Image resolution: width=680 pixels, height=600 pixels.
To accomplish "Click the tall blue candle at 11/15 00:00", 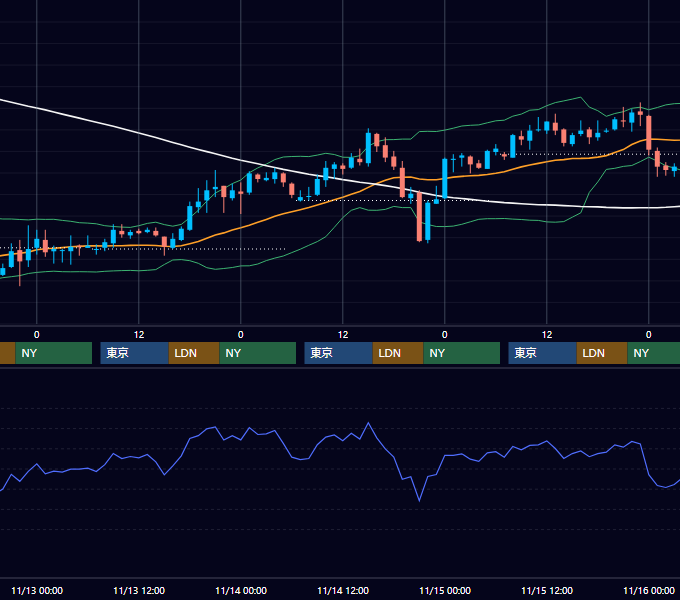I will [x=445, y=179].
